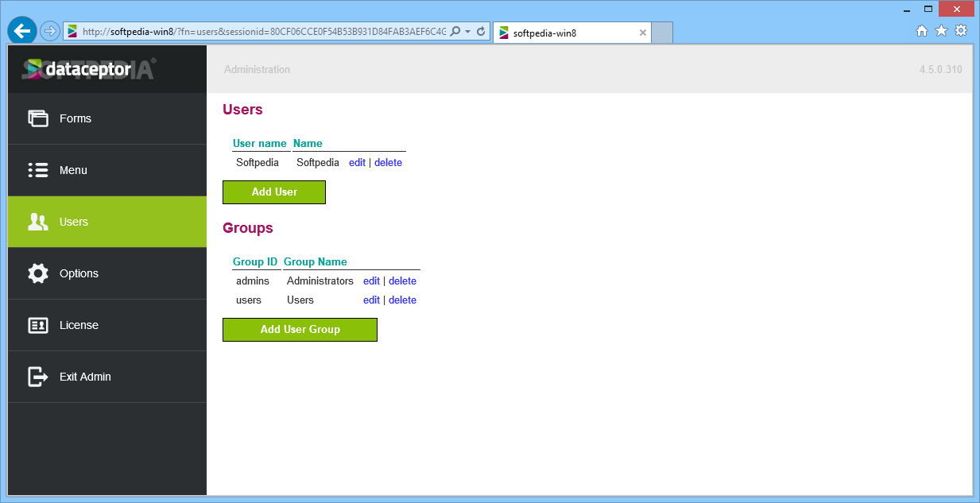Screen dimensions: 980x503
Task: Click the Add User Group button
Action: [x=300, y=330]
